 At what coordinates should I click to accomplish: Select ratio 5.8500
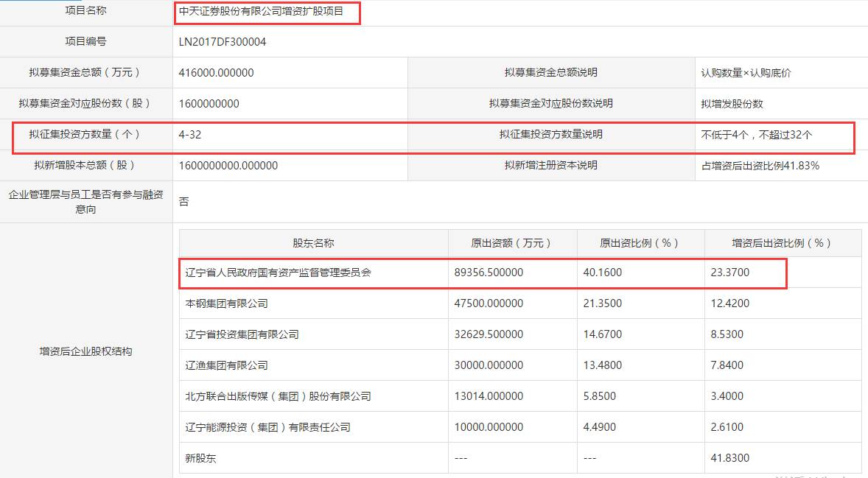pos(600,397)
